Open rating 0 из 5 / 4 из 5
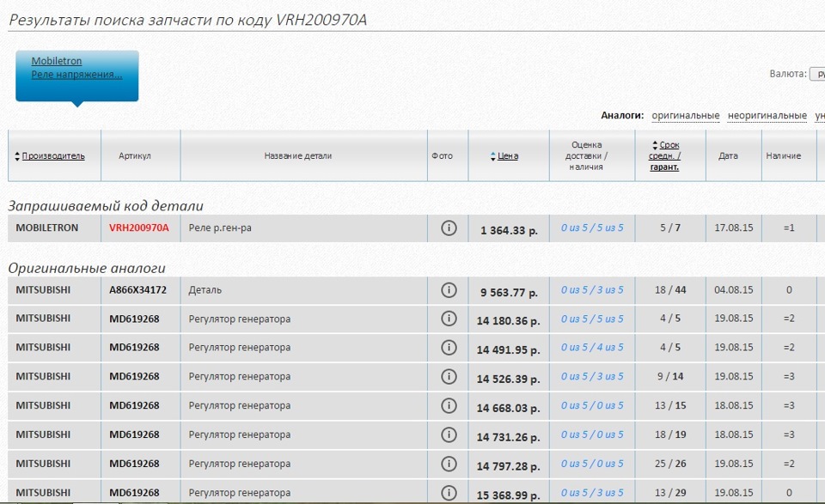The width and height of the screenshot is (825, 504). [592, 348]
